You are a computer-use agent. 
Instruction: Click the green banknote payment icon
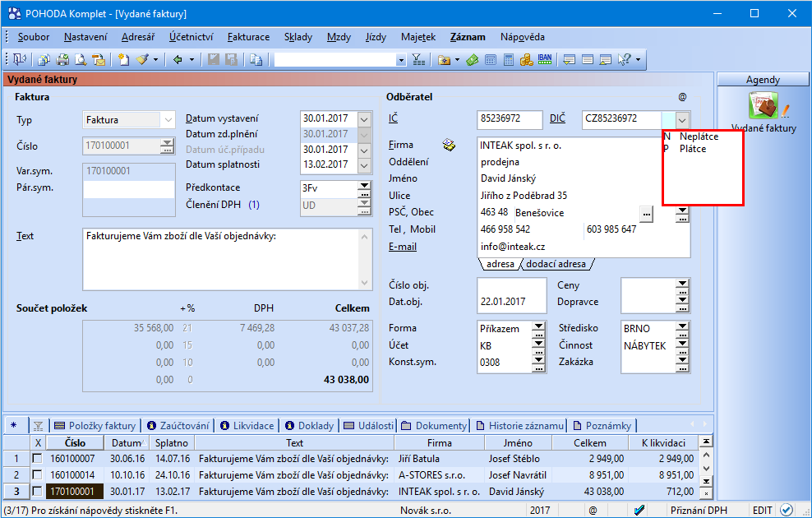coord(472,59)
